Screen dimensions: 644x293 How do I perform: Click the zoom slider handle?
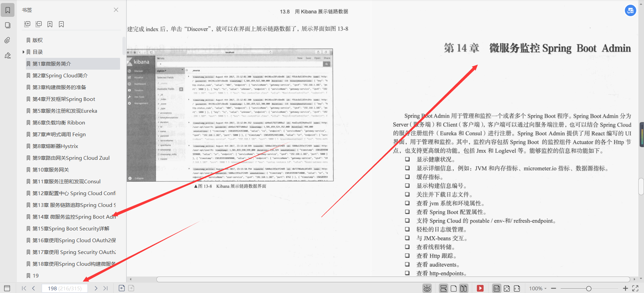point(589,289)
